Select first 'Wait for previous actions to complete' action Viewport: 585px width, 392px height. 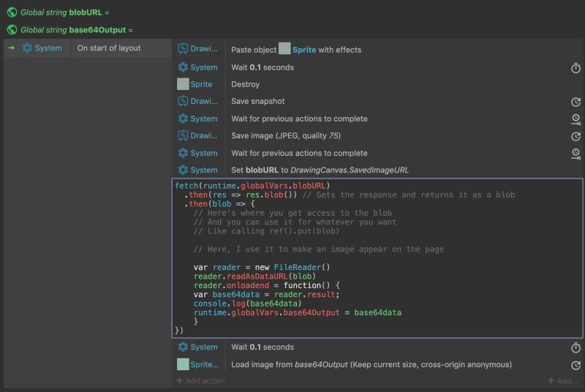(299, 118)
